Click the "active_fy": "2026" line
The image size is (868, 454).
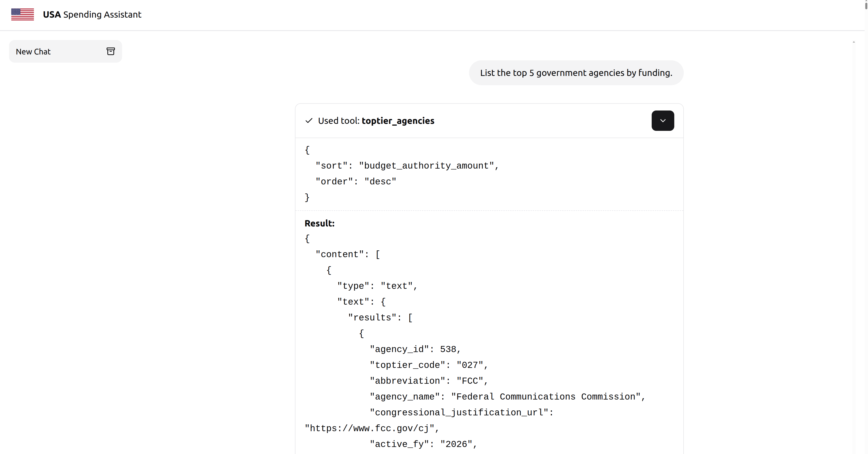(x=424, y=444)
